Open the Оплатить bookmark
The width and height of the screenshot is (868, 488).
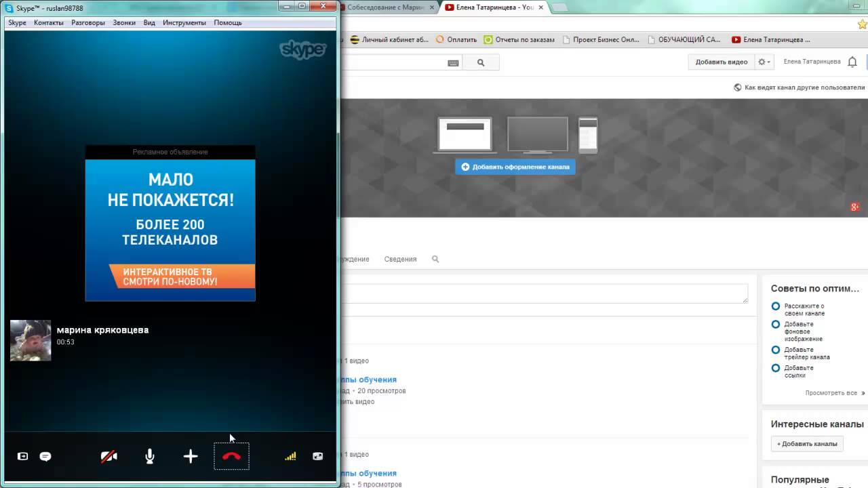[x=456, y=39]
